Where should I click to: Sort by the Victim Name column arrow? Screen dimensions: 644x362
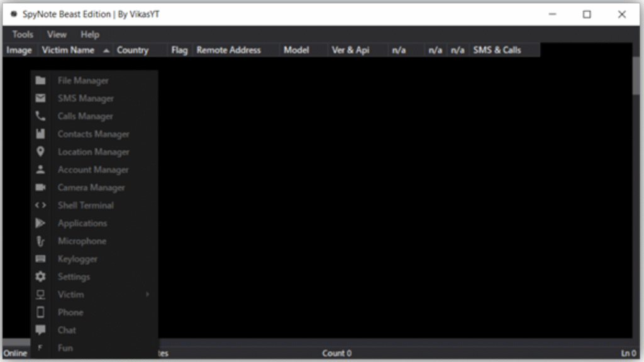click(x=106, y=50)
